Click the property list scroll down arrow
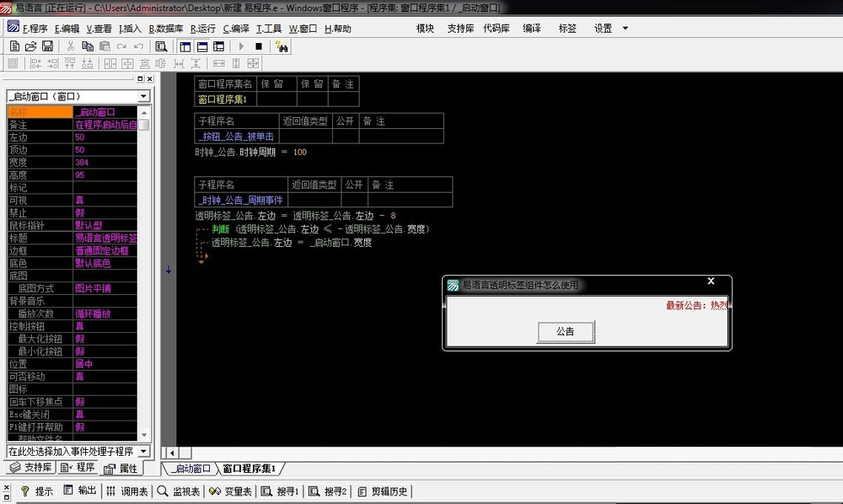The height and width of the screenshot is (504, 843). [143, 434]
